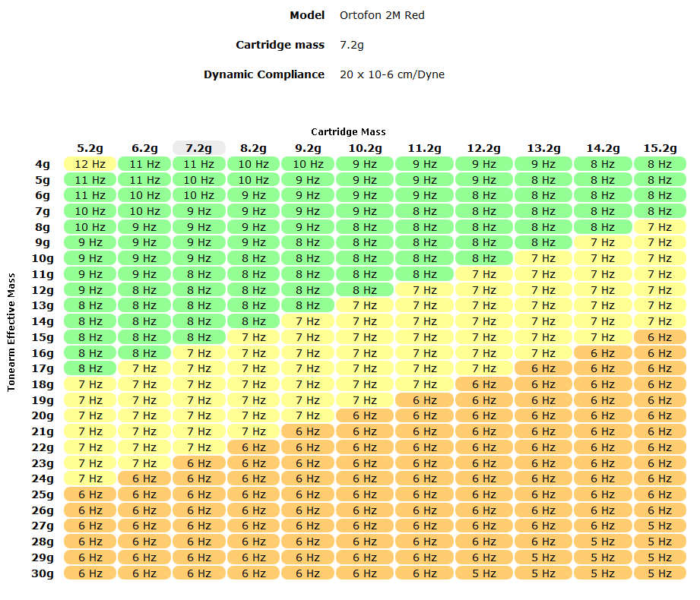Click 6 Hz cell at 19g, 11.2g
The height and width of the screenshot is (600, 700).
(x=424, y=400)
